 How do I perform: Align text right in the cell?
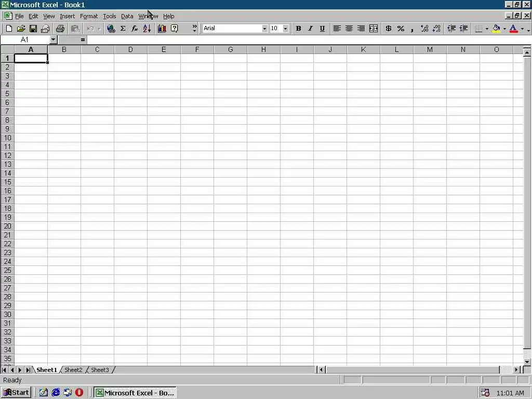[x=361, y=29]
